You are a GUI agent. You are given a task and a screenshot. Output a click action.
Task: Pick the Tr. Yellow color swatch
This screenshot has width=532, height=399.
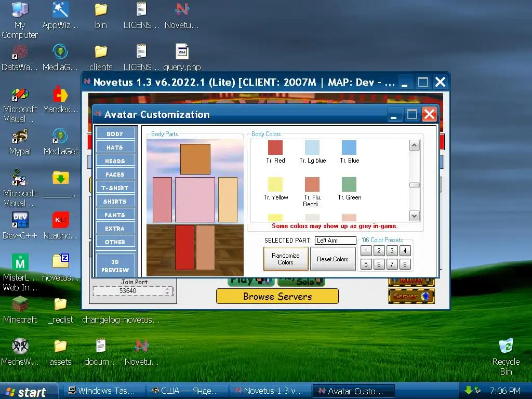(275, 184)
